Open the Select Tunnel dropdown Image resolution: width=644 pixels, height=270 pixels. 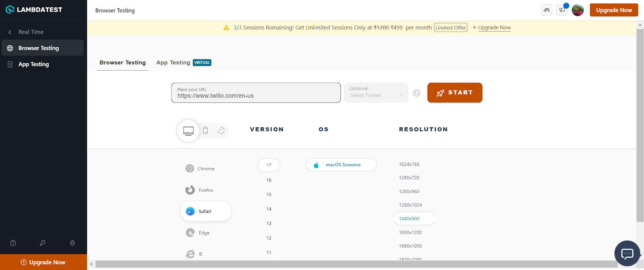(376, 93)
